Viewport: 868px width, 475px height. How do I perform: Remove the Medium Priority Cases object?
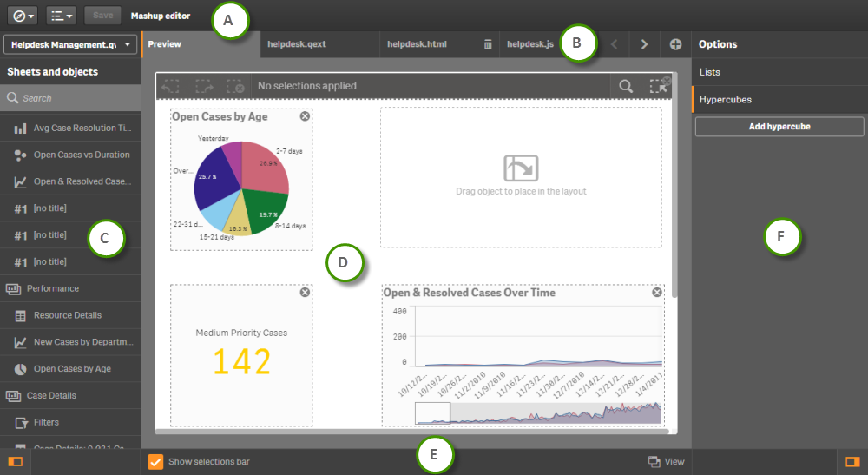tap(305, 293)
